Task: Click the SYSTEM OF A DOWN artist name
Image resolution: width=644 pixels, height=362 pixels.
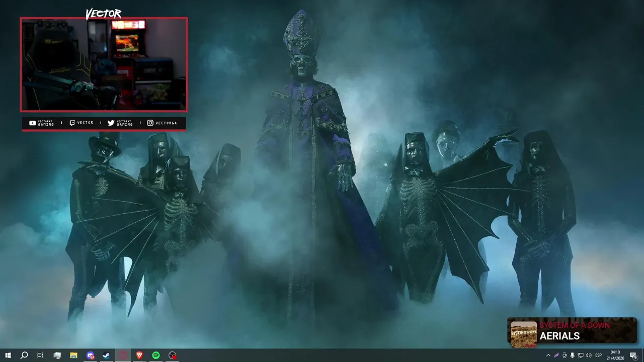Action: pyautogui.click(x=575, y=325)
